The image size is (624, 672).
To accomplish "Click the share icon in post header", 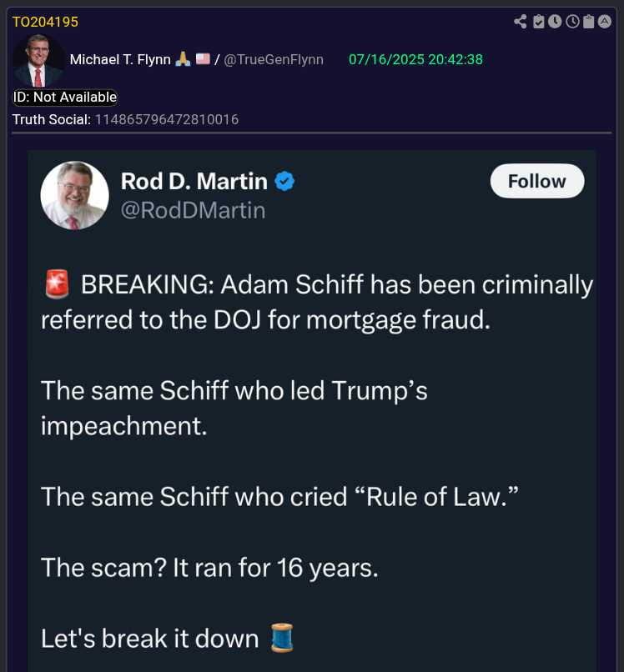I will coord(521,22).
